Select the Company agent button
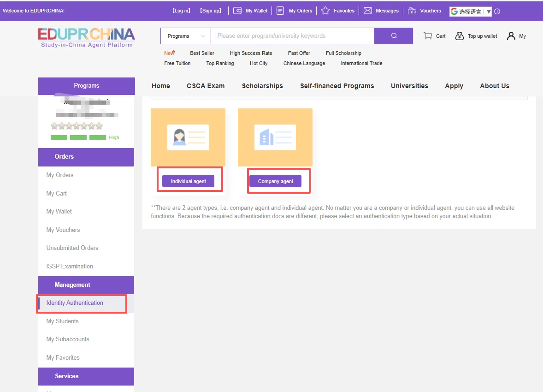Image resolution: width=543 pixels, height=392 pixels. pyautogui.click(x=275, y=181)
